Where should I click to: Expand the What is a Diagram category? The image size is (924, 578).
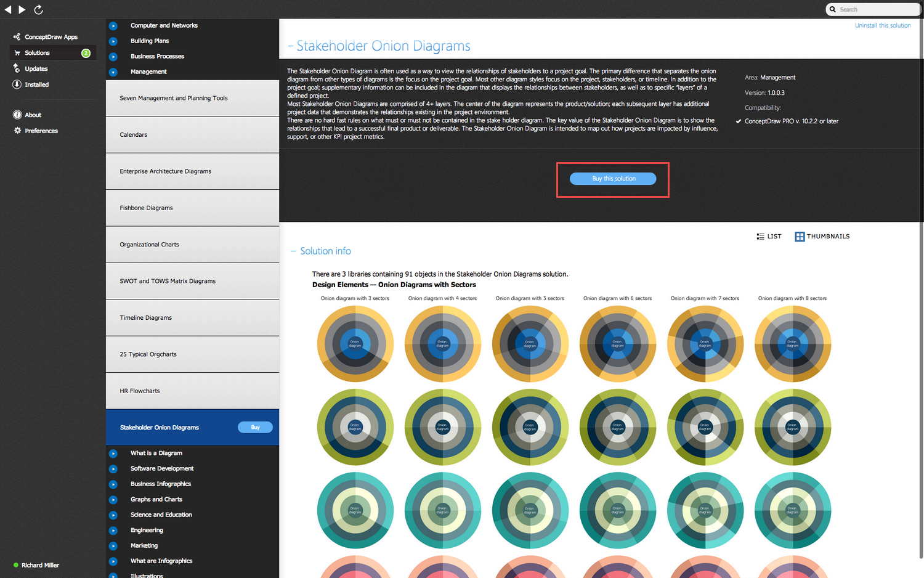[113, 454]
